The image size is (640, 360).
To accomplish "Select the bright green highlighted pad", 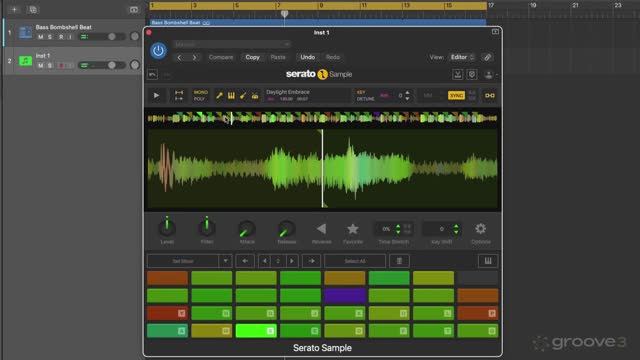I will pos(256,331).
